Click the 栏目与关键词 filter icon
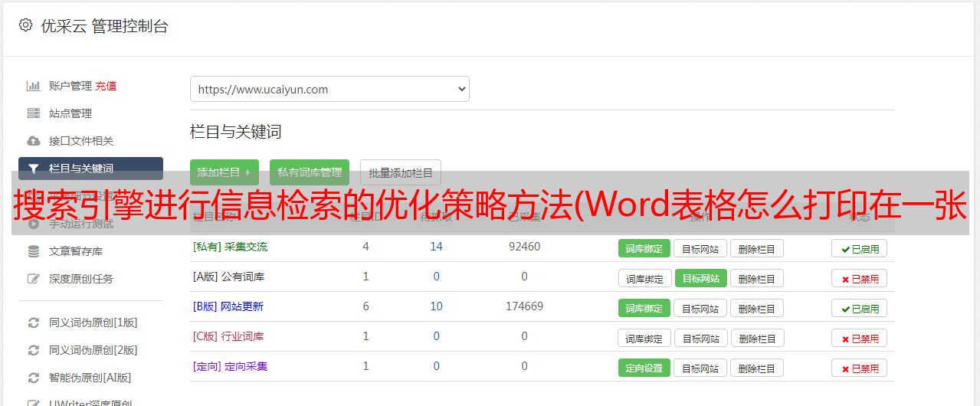This screenshot has width=980, height=406. 34,169
